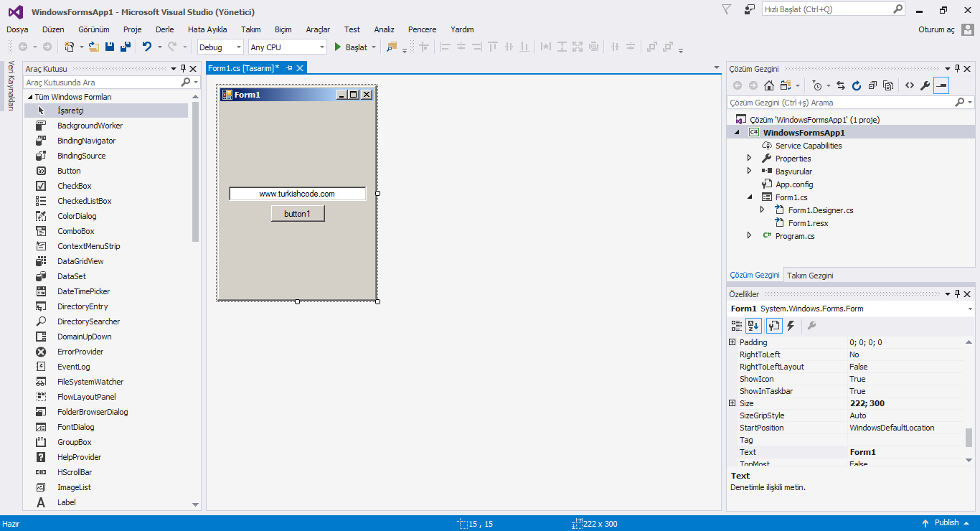The image size is (980, 531).
Task: Collapse all items in Çözüm Gezgini
Action: point(872,85)
